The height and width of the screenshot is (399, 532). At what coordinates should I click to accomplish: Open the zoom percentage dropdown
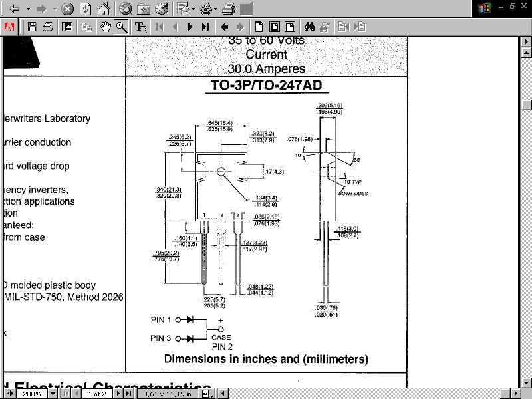53,394
